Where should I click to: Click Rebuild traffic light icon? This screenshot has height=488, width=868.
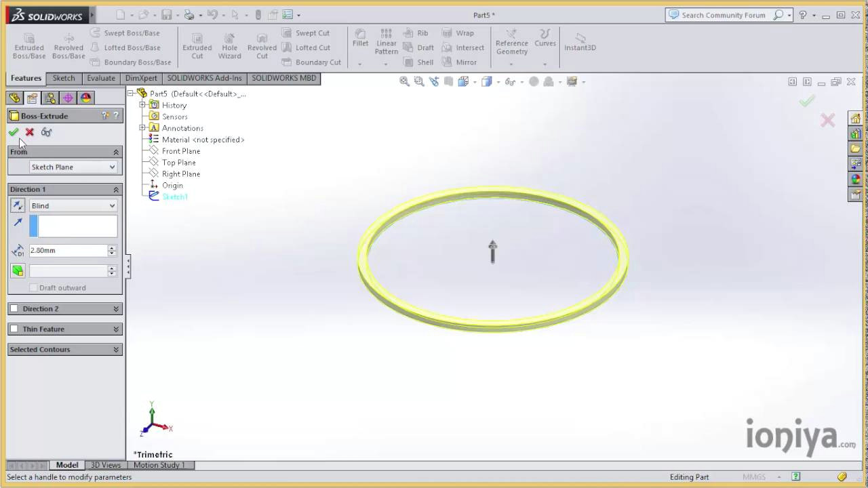258,15
